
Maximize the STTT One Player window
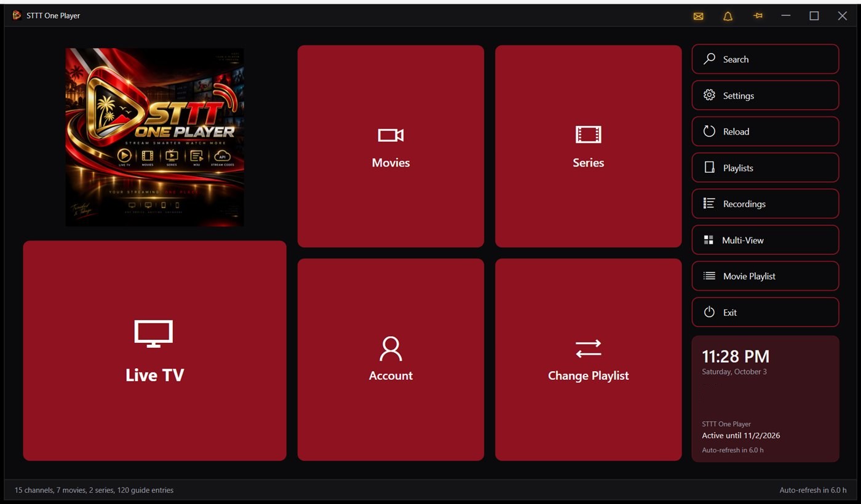(x=814, y=16)
